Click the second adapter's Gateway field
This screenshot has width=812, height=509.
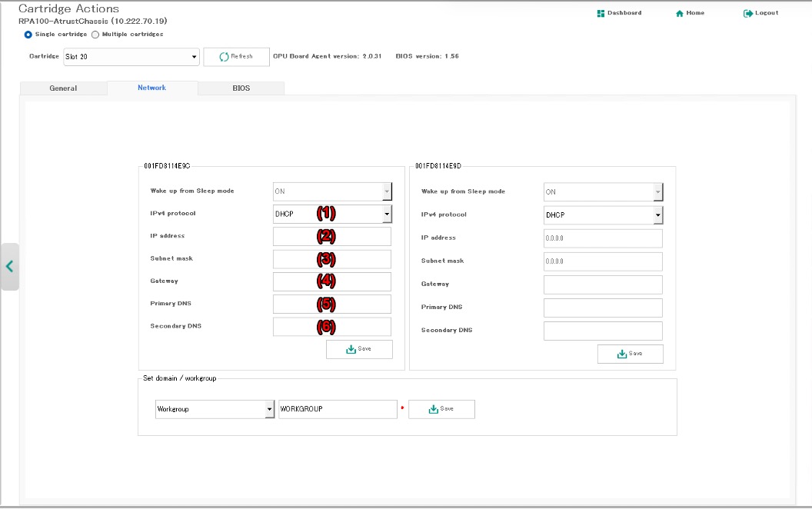603,284
